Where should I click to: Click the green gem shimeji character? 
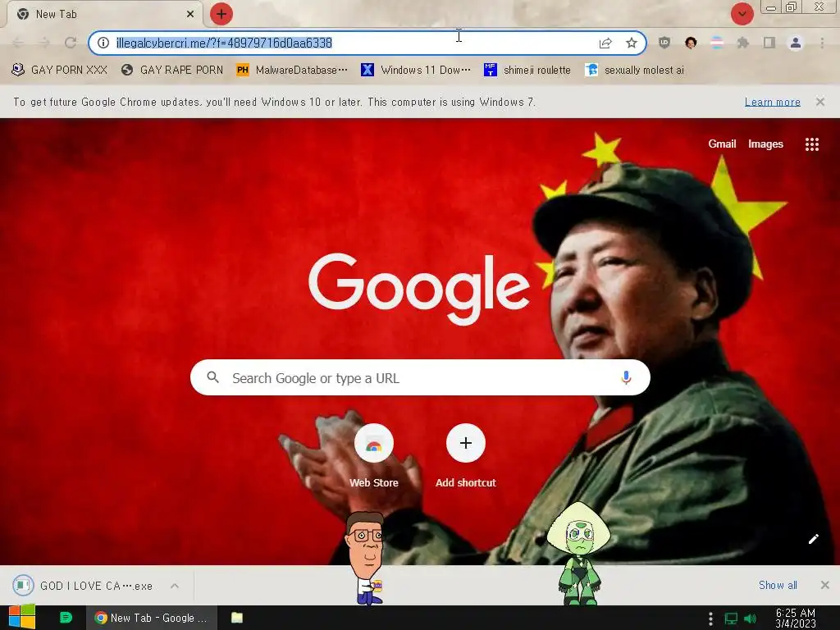(578, 555)
